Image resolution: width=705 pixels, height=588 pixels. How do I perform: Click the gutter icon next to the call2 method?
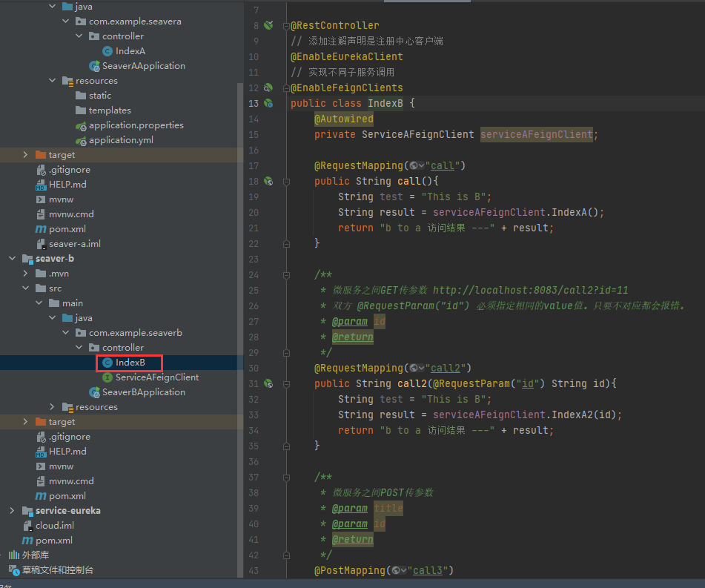point(268,383)
